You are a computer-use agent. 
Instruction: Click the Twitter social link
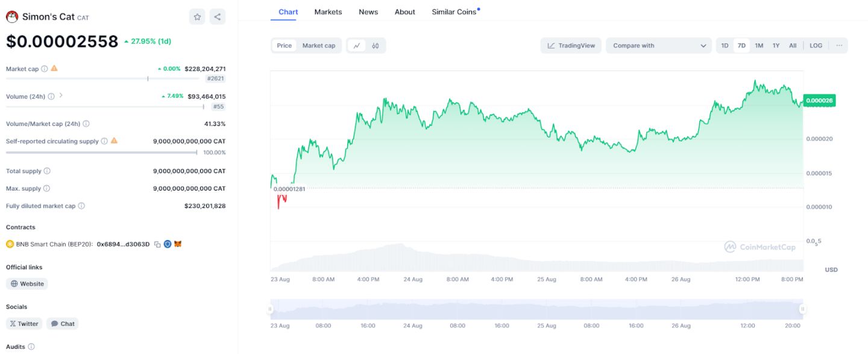[24, 324]
